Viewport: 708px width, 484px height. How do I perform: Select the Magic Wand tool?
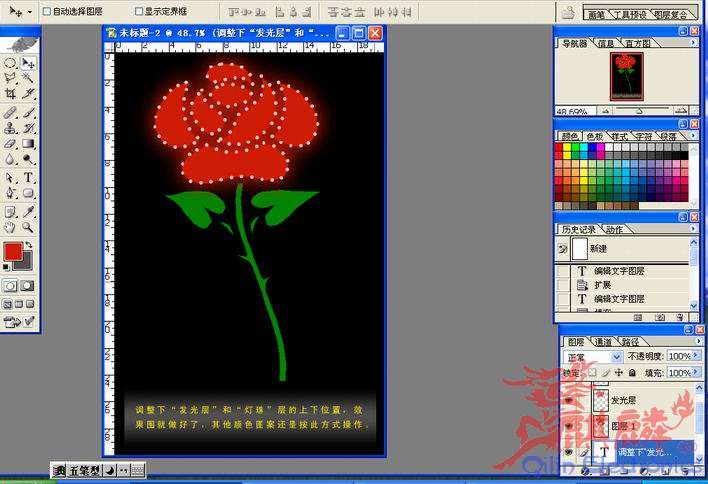[x=28, y=78]
